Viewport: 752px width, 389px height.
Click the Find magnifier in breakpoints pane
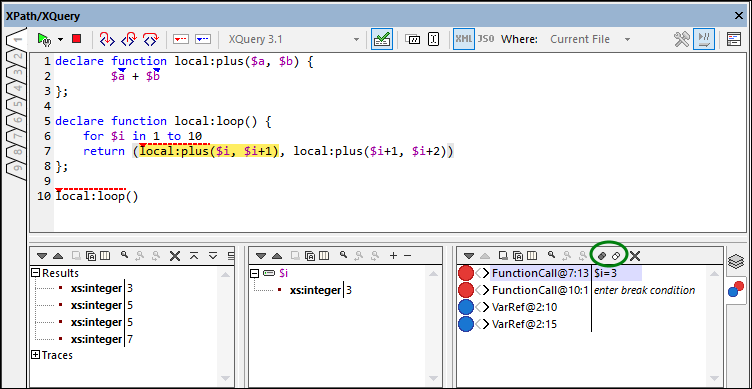[552, 255]
